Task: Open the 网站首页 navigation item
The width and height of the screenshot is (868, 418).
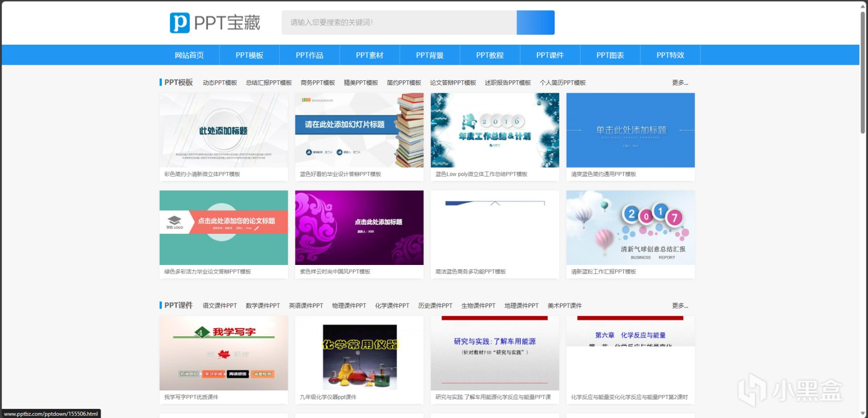Action: (189, 55)
